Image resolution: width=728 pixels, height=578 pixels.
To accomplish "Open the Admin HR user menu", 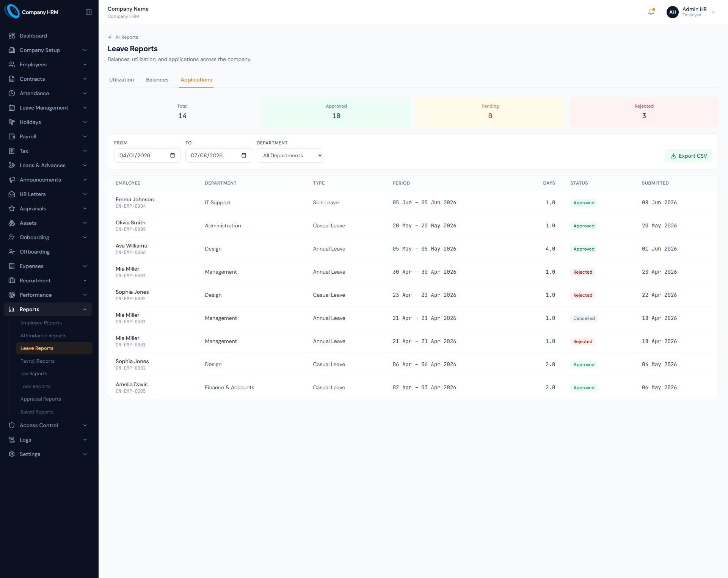I will coord(691,12).
